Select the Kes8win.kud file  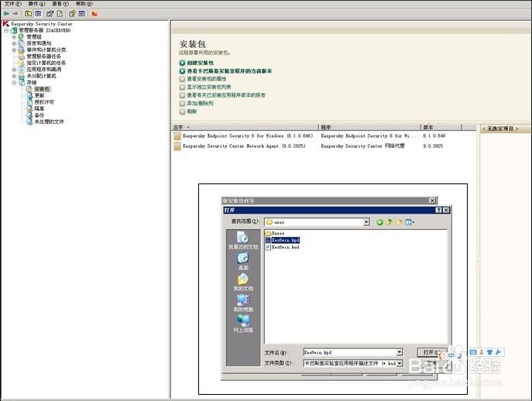coord(283,247)
